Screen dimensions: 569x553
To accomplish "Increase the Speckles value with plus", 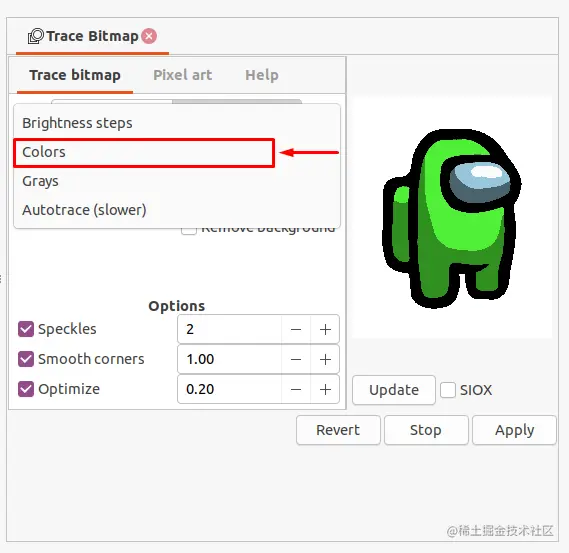I will click(x=325, y=329).
